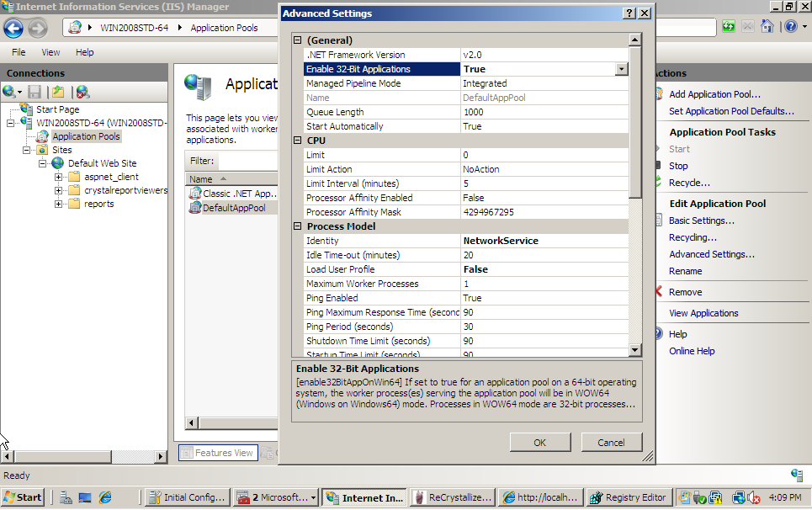Viewport: 812px width, 510px height.
Task: Collapse the Sites tree node
Action: tap(26, 150)
